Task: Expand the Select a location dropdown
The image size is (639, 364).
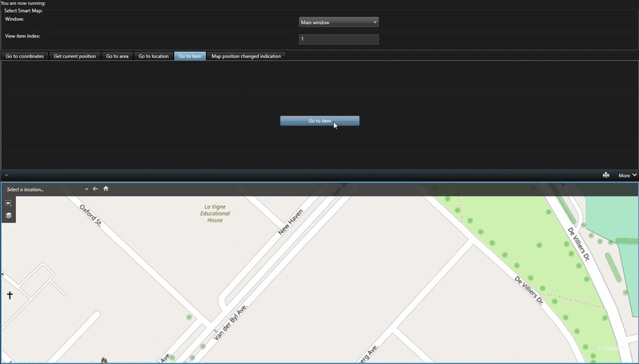Action: [x=86, y=189]
